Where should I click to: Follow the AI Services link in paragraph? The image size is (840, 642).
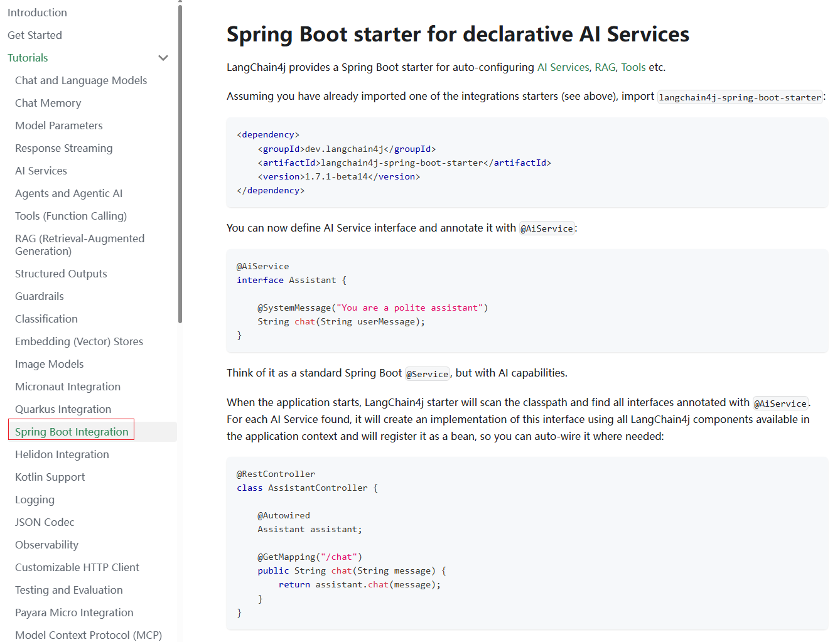[563, 67]
